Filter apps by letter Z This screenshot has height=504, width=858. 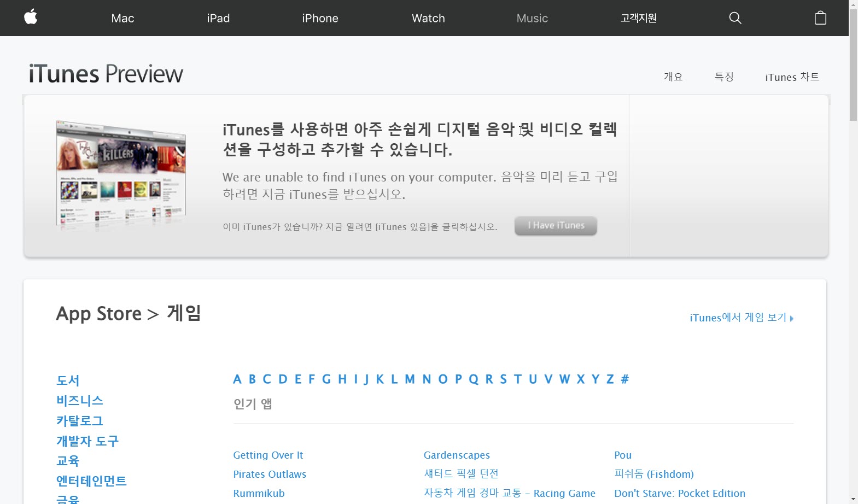click(610, 379)
